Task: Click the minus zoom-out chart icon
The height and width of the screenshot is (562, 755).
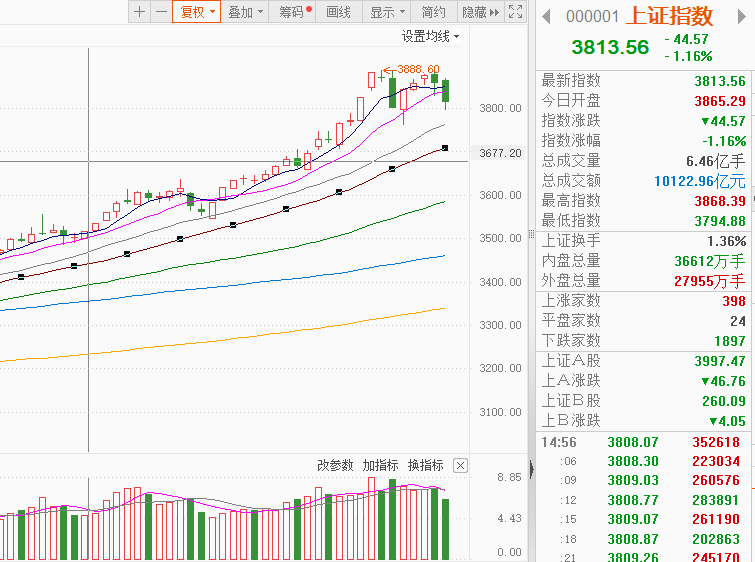Action: pyautogui.click(x=160, y=12)
